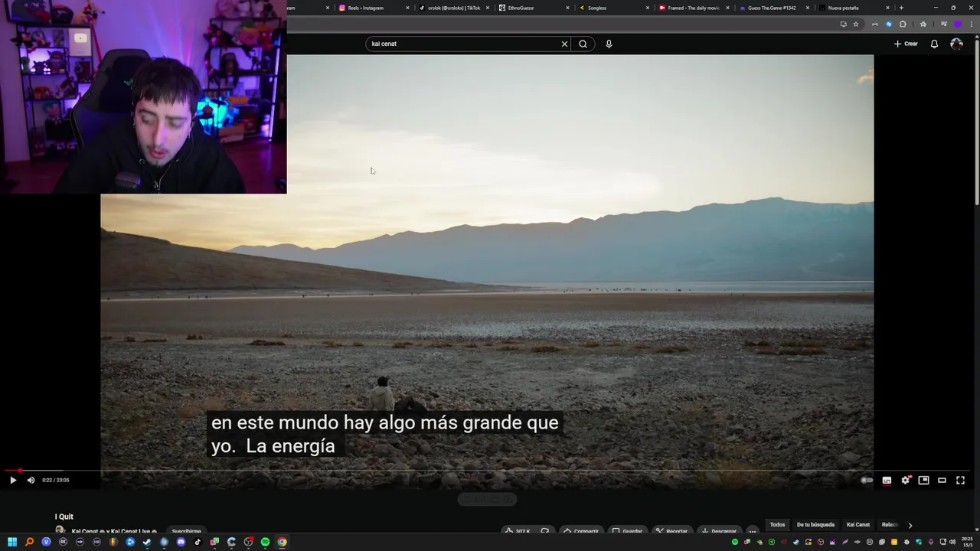This screenshot has height=551, width=980.
Task: Open Spotify from the taskbar
Action: point(265,542)
